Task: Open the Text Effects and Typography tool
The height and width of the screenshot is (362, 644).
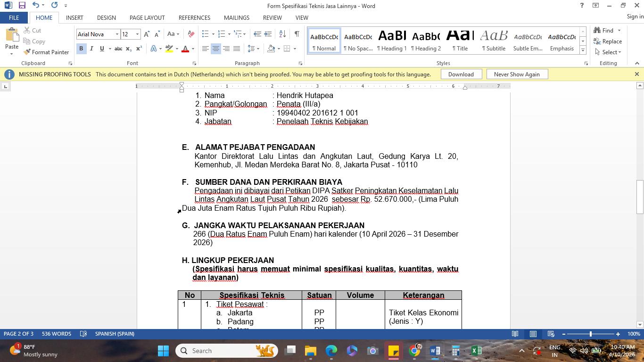Action: coord(154,49)
